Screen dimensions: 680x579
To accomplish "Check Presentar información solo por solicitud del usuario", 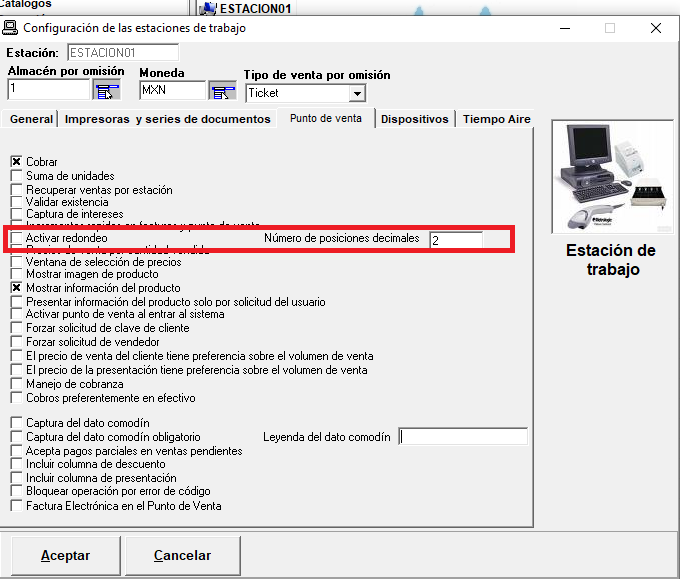I will point(16,301).
